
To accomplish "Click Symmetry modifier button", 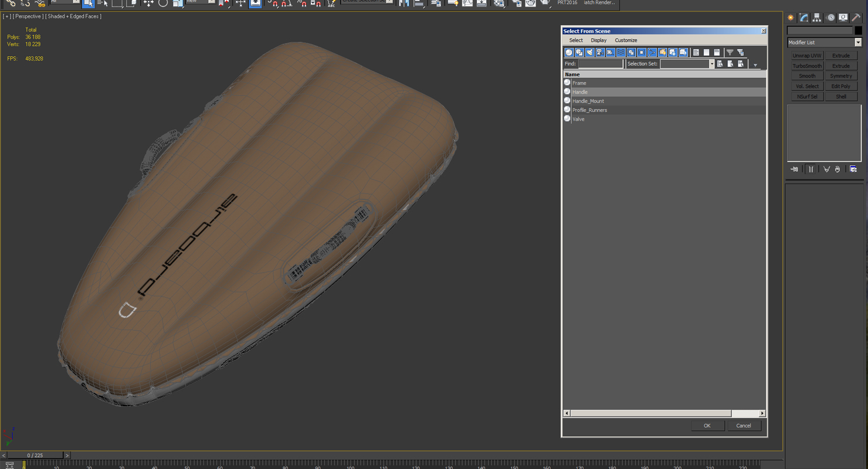I will [x=841, y=76].
